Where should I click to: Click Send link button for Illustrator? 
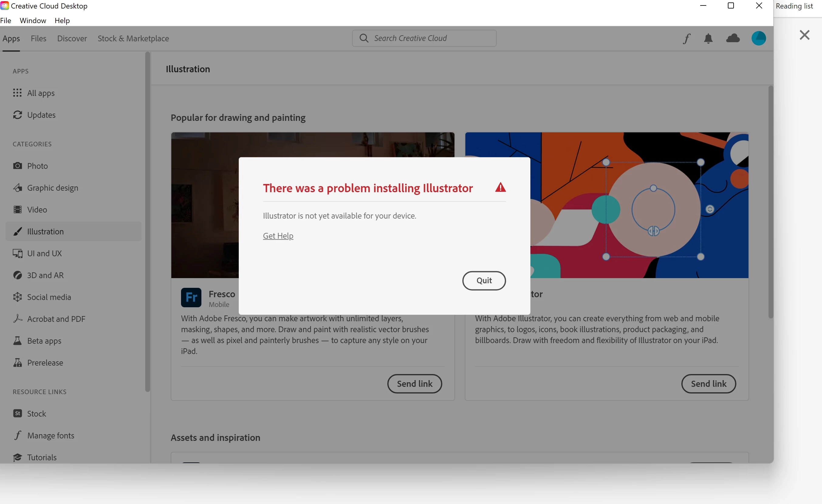coord(708,384)
